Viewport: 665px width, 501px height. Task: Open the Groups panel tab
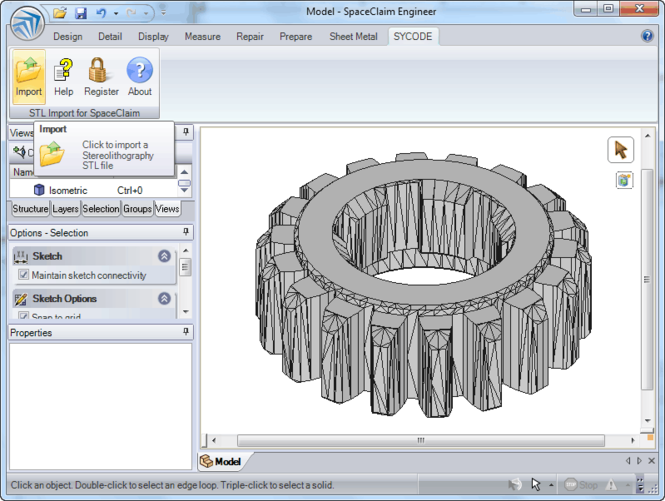pyautogui.click(x=137, y=209)
